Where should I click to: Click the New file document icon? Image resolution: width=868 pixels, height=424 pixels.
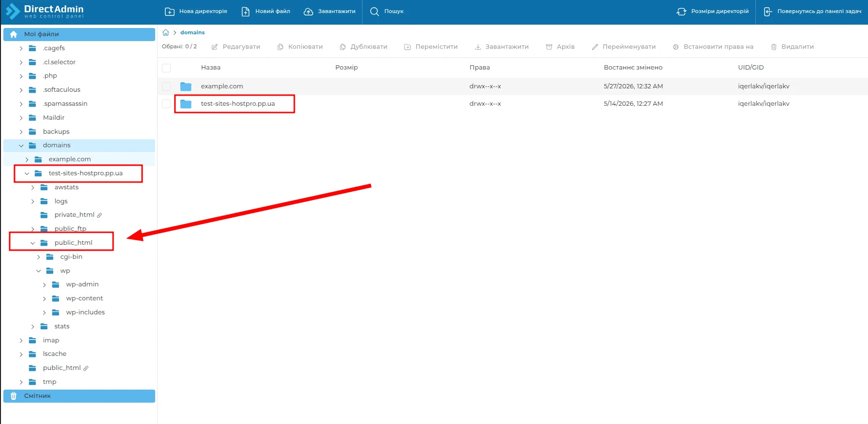click(x=246, y=12)
